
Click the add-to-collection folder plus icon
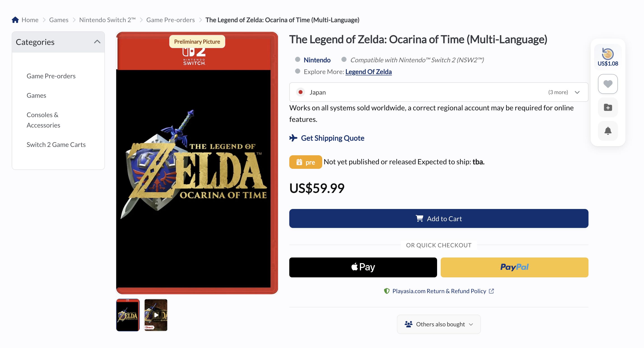(x=608, y=107)
